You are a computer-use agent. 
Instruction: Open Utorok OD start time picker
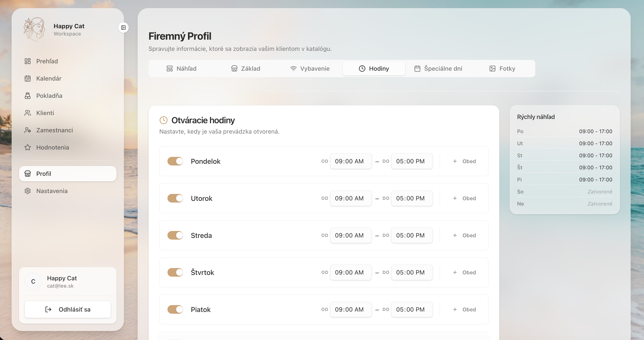coord(350,198)
